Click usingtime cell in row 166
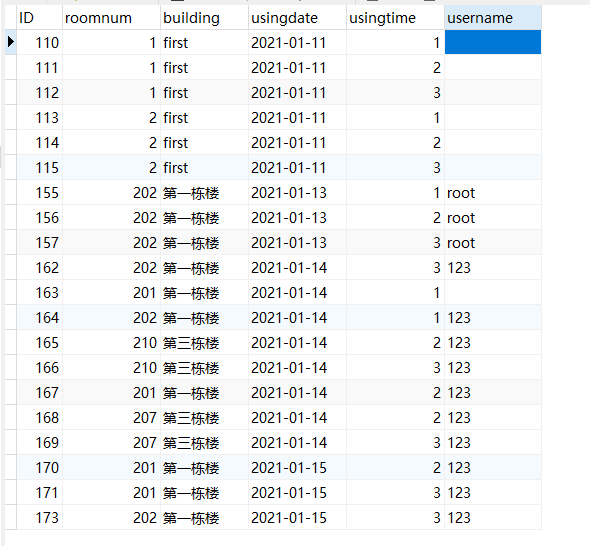This screenshot has width=590, height=546. pos(395,368)
